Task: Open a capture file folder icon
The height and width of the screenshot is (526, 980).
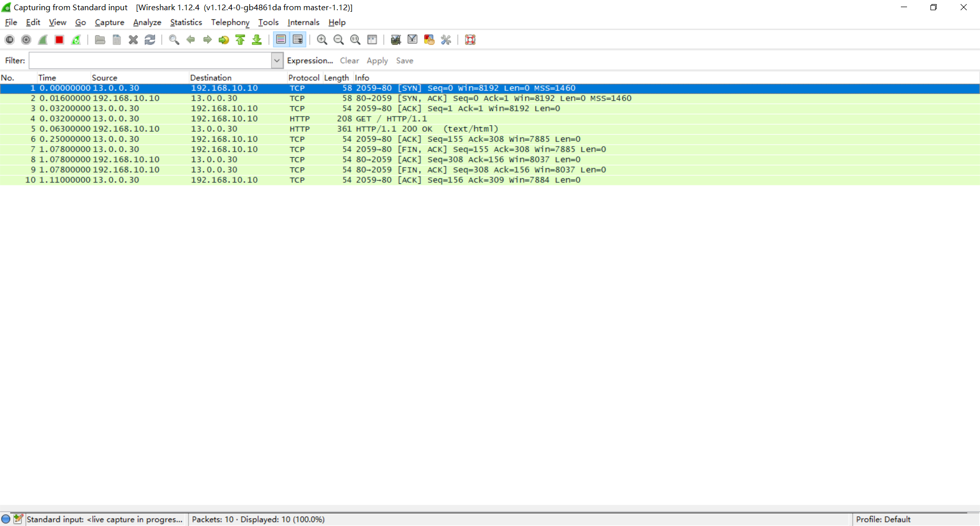Action: tap(100, 40)
